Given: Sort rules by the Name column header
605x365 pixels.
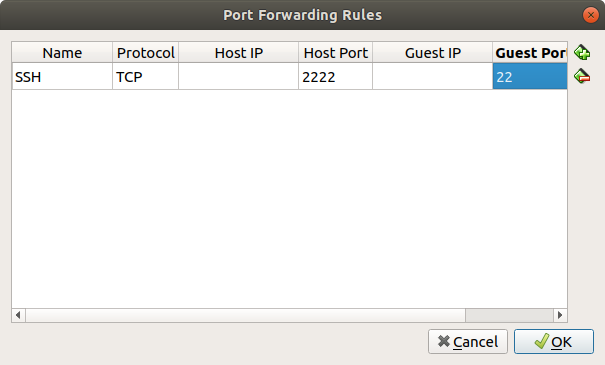Looking at the screenshot, I should (62, 53).
